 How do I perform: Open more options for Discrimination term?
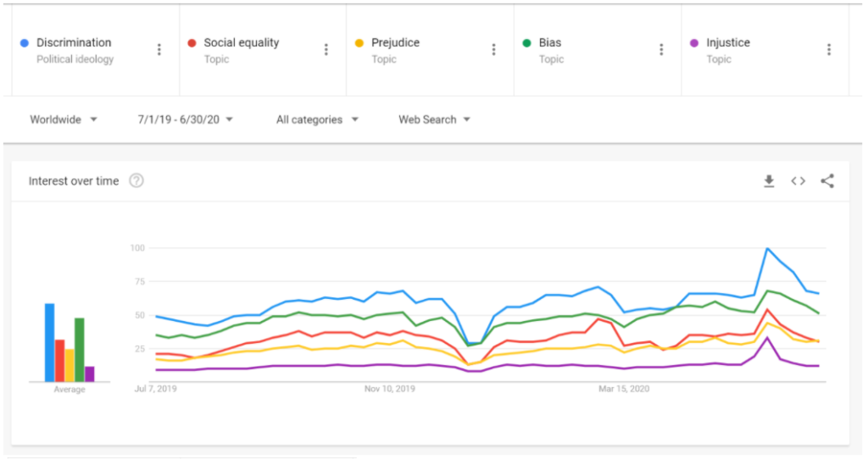[159, 50]
